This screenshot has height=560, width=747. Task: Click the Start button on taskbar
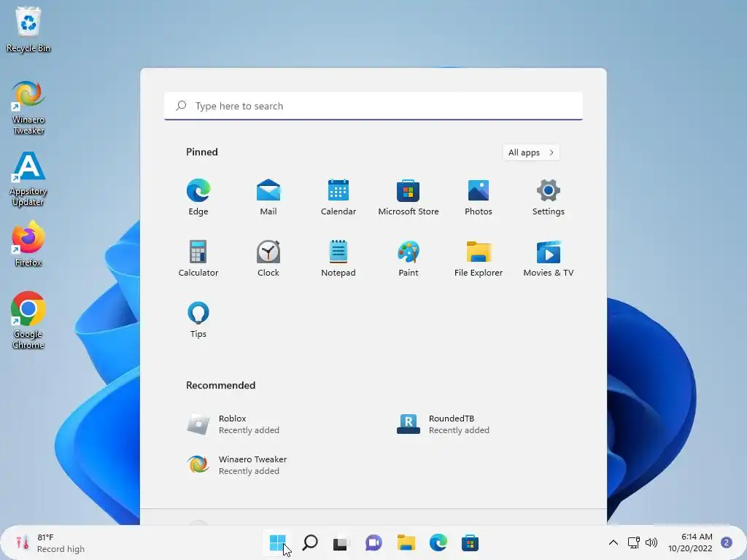(277, 542)
